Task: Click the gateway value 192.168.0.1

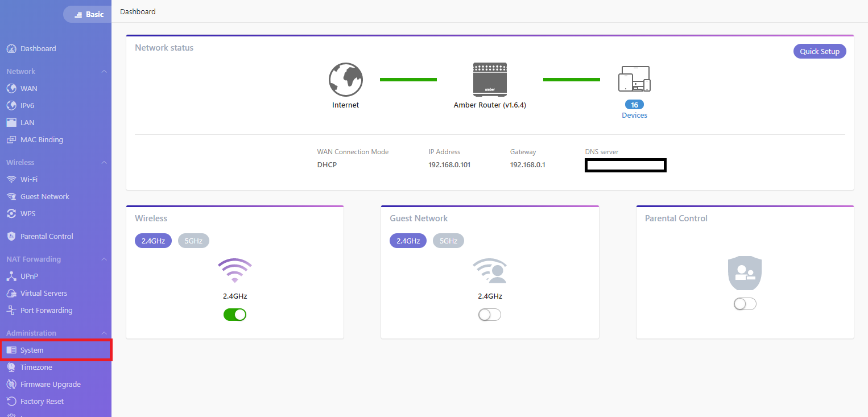Action: click(x=528, y=165)
